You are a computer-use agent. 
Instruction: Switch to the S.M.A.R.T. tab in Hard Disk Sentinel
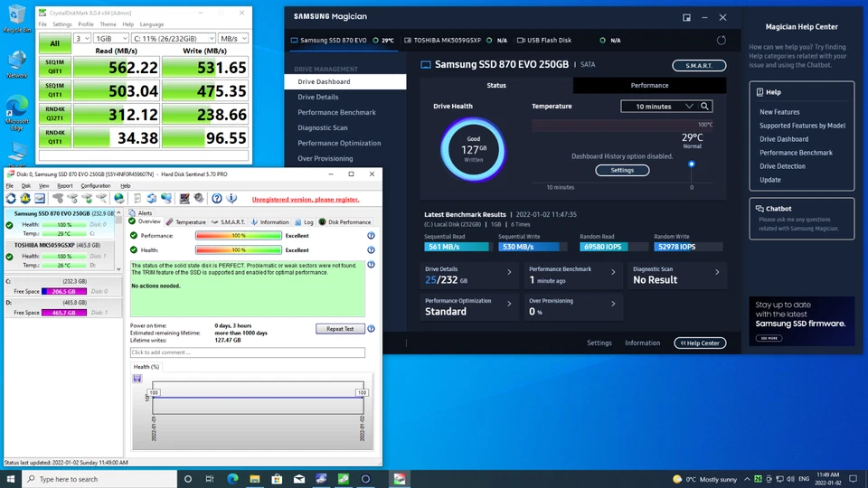pos(228,222)
